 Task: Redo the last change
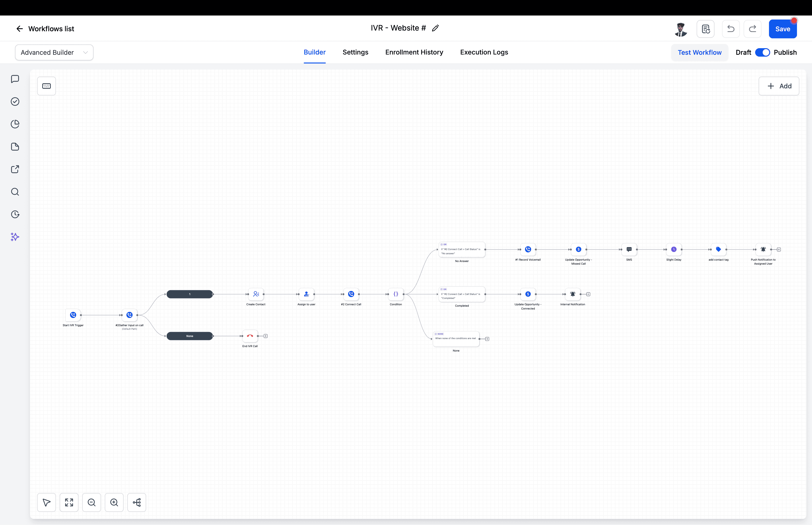(x=752, y=29)
